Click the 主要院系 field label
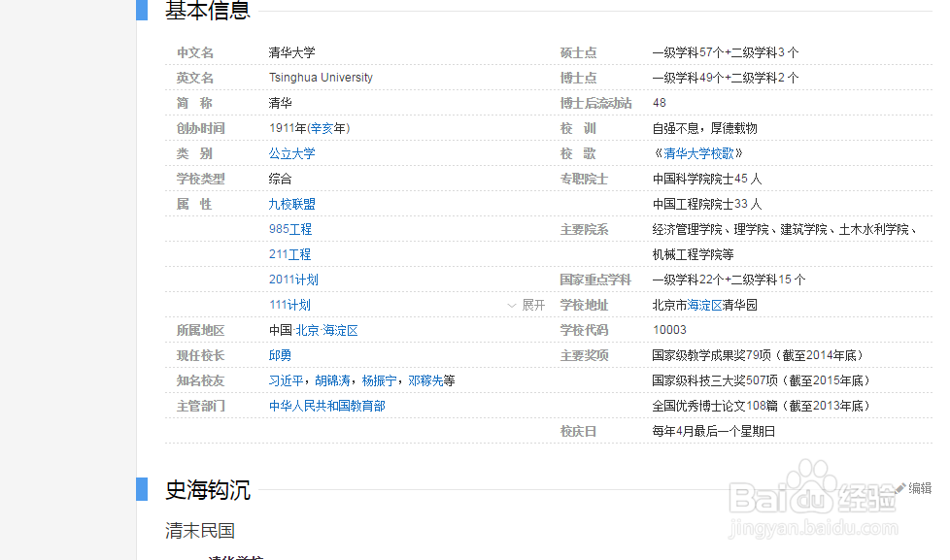The height and width of the screenshot is (560, 950). [x=584, y=229]
